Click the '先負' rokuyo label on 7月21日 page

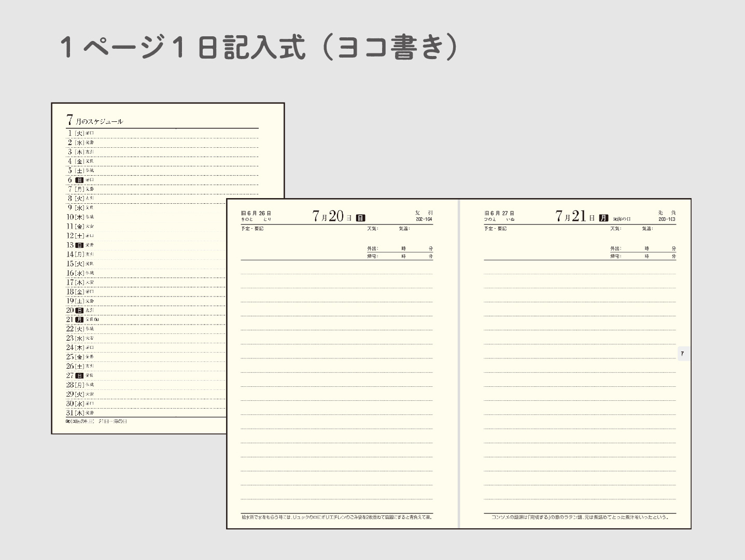point(667,213)
